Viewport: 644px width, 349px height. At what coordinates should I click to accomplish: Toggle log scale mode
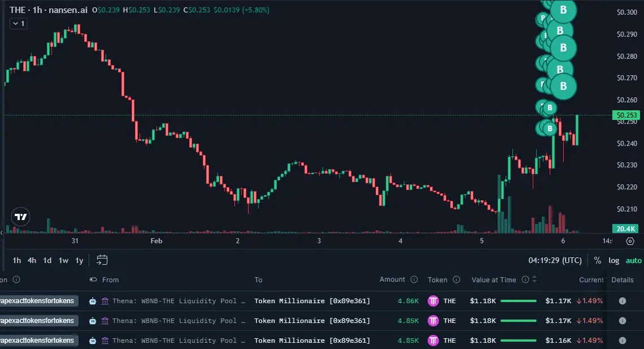[613, 260]
